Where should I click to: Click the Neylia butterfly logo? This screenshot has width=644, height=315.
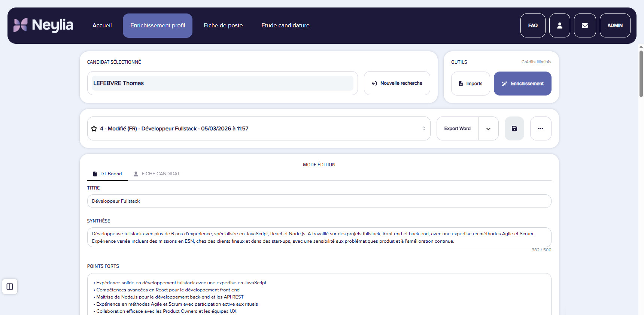coord(21,25)
